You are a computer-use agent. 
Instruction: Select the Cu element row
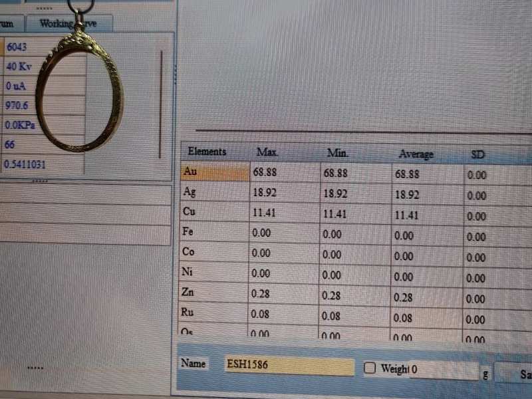[214, 212]
